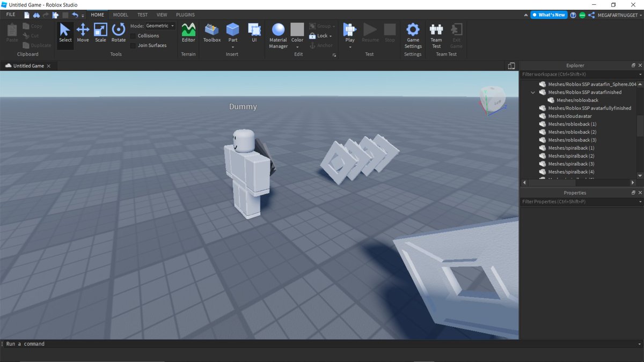Switch to the HOME tab

[x=98, y=15]
